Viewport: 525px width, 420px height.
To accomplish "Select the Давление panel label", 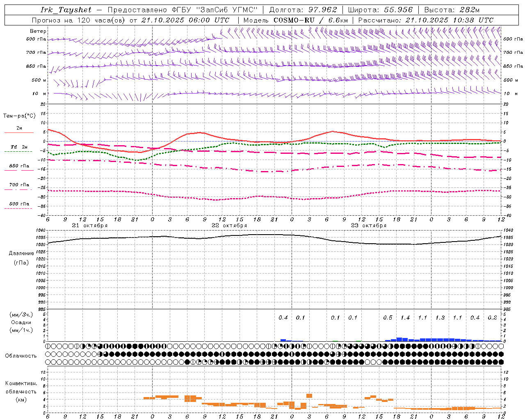I will tap(21, 253).
